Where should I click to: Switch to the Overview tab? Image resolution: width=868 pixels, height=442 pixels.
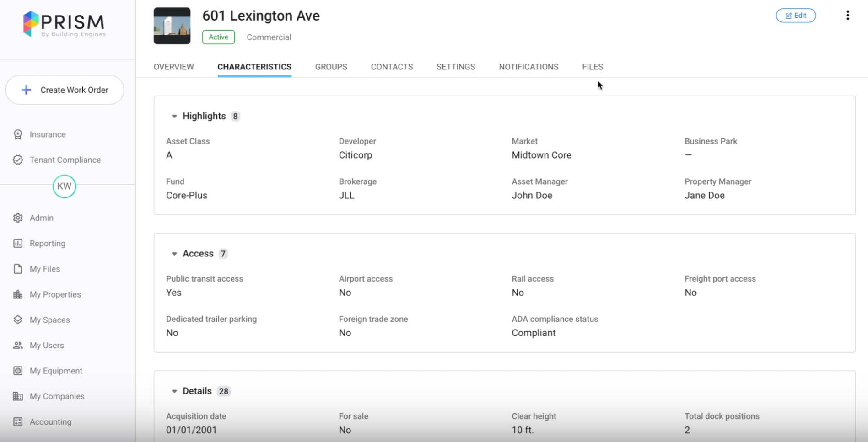[173, 67]
